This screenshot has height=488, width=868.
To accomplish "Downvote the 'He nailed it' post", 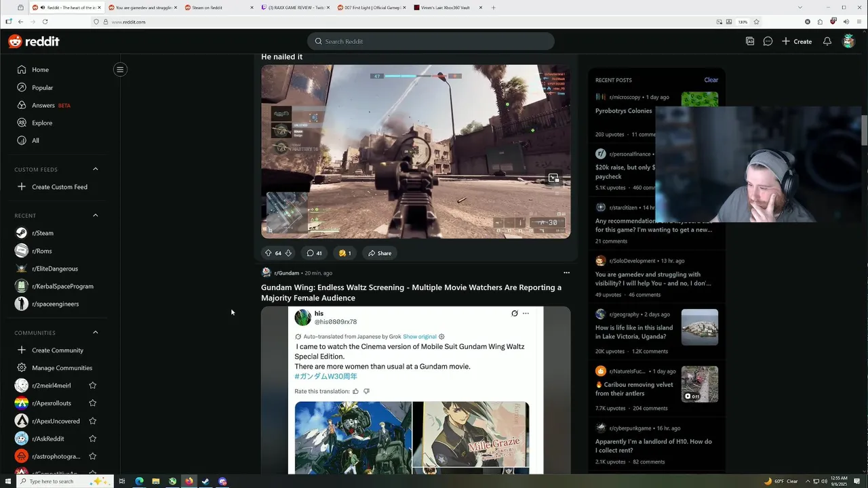I will point(288,253).
